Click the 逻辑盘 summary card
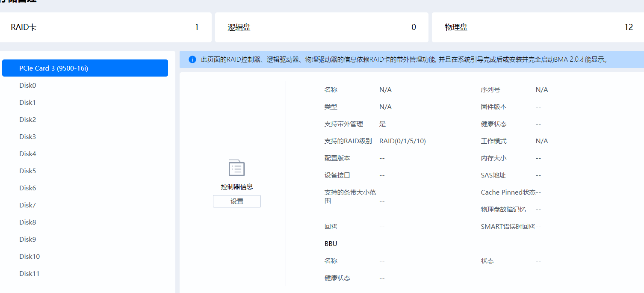Image resolution: width=644 pixels, height=293 pixels. (x=322, y=27)
